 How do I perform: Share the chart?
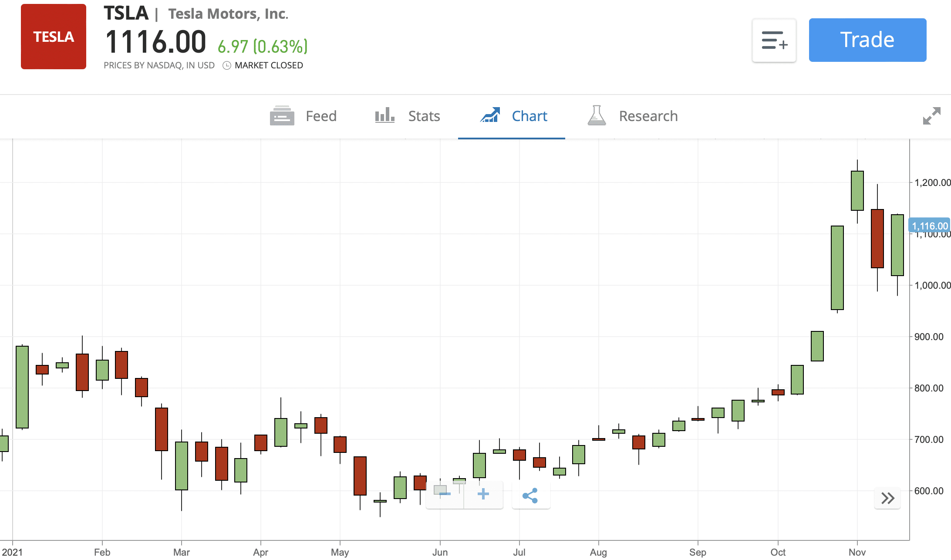pos(530,496)
